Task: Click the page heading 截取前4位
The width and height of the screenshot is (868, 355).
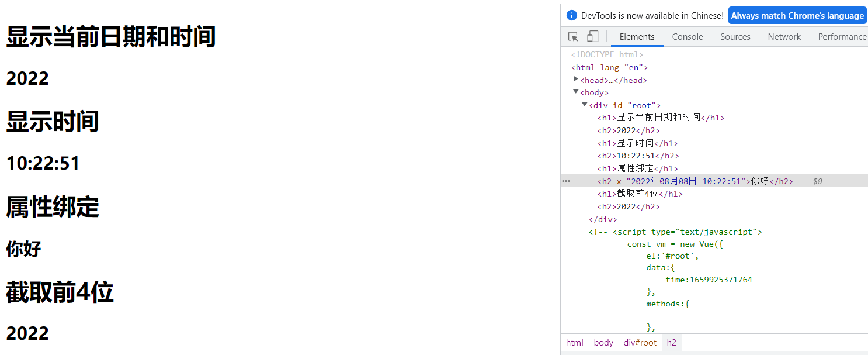Action: [60, 292]
